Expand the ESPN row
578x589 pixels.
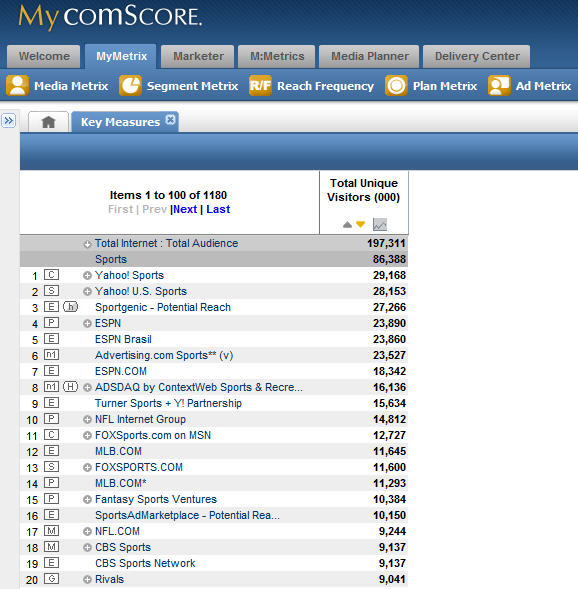tap(87, 323)
